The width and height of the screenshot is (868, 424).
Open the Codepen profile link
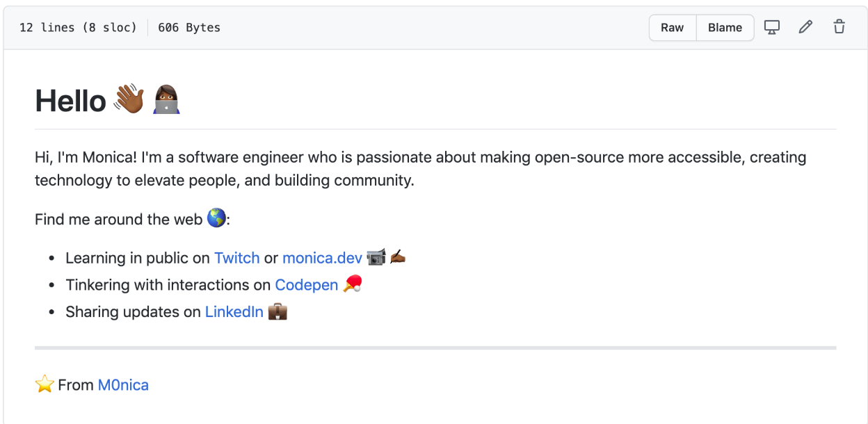coord(307,284)
